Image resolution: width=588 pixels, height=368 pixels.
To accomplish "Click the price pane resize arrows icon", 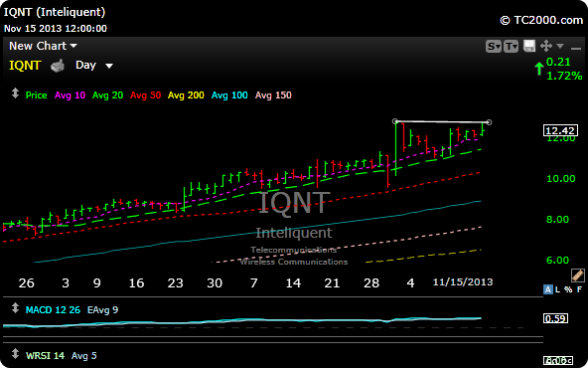I will pyautogui.click(x=15, y=93).
